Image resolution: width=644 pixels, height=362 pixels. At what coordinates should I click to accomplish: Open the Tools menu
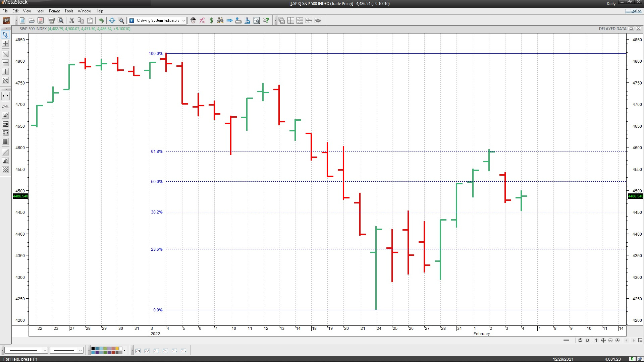[69, 11]
